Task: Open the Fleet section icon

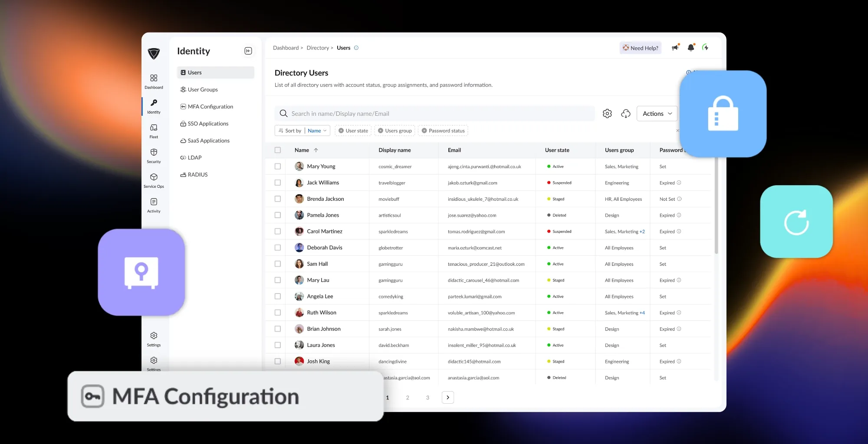Action: [x=154, y=127]
